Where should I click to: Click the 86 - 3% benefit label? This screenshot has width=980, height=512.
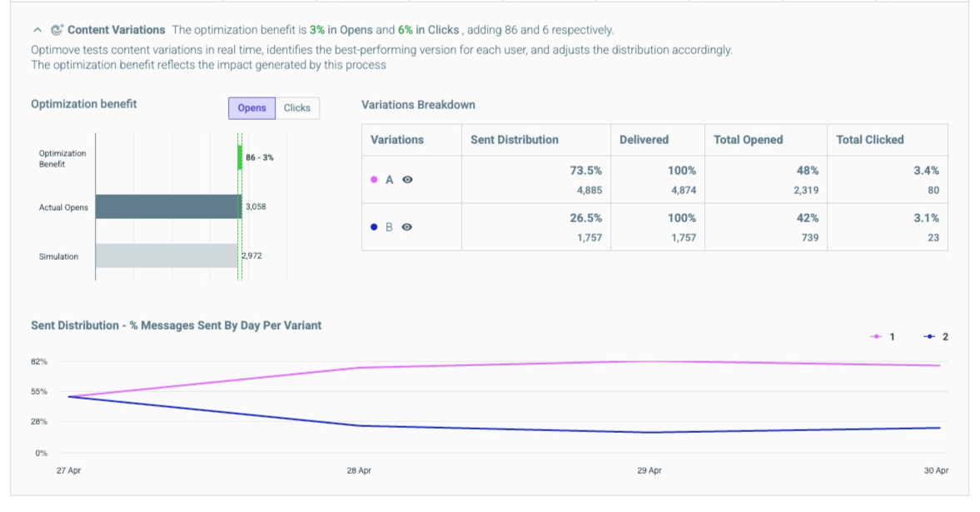tap(260, 157)
